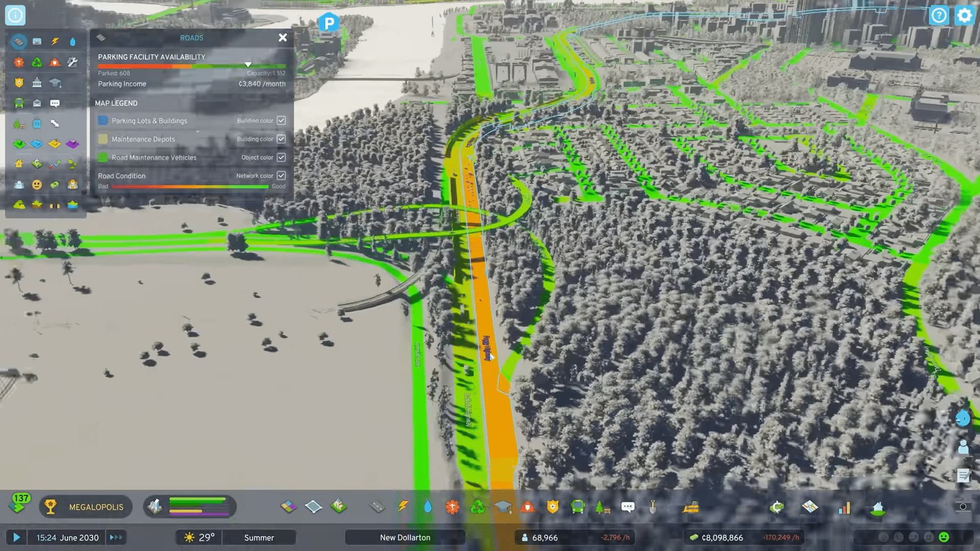
Task: Open the Water info view droplet icon
Action: pyautogui.click(x=73, y=41)
